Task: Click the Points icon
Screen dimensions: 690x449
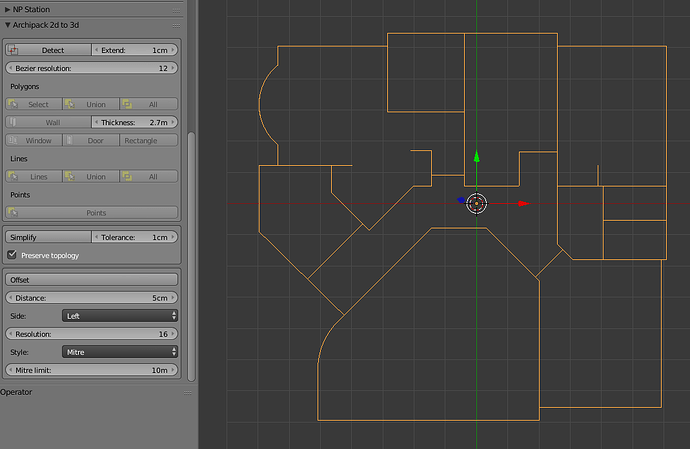Action: click(x=13, y=213)
